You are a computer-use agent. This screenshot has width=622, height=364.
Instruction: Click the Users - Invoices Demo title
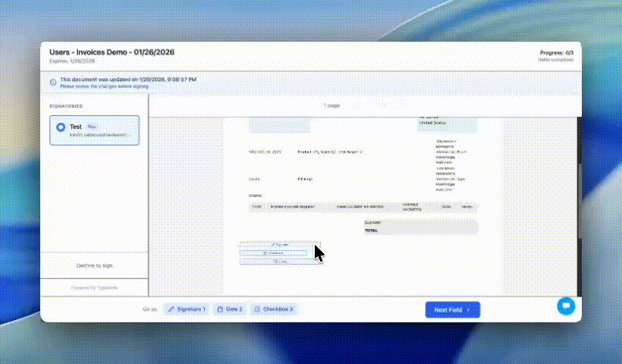tap(112, 52)
